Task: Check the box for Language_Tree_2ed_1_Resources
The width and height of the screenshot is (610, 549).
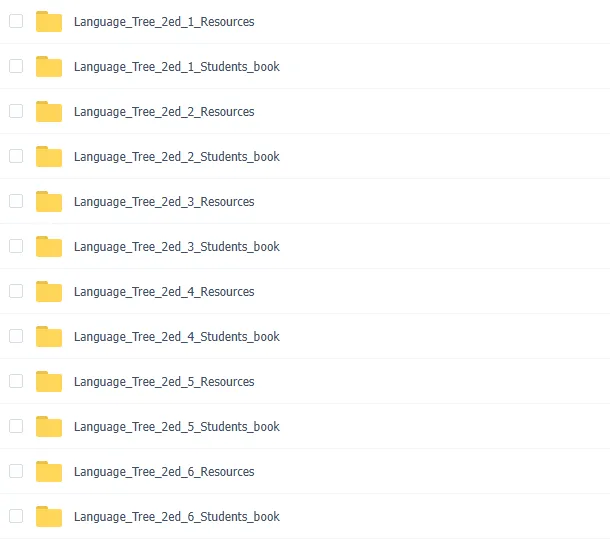Action: 16,21
